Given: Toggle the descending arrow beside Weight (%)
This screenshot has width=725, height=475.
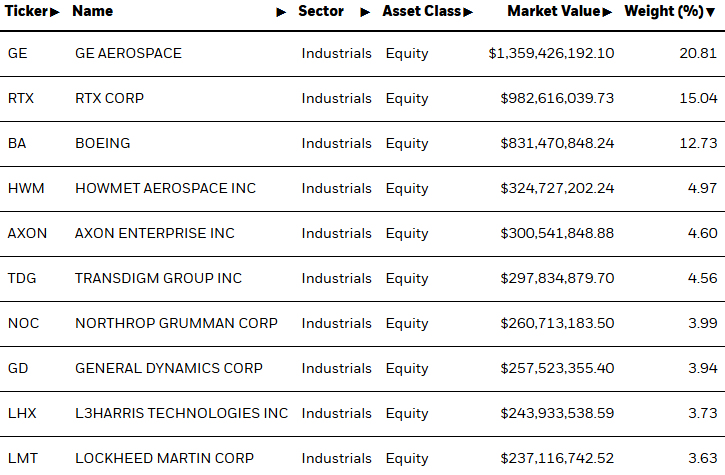Looking at the screenshot, I should tap(711, 12).
